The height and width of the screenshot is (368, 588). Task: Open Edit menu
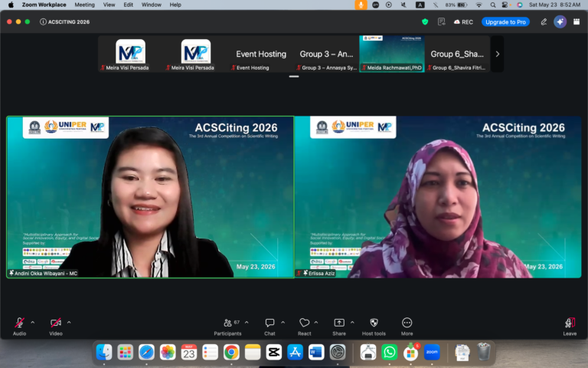(129, 5)
